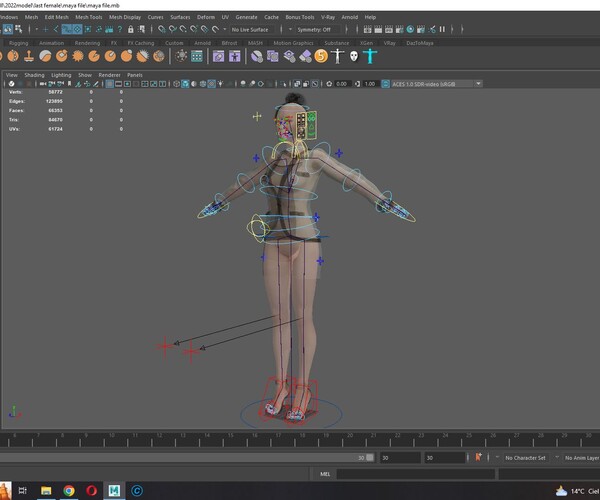Select the Wax sculpt tool
Image resolution: width=600 pixels, height=500 pixels.
(x=46, y=56)
